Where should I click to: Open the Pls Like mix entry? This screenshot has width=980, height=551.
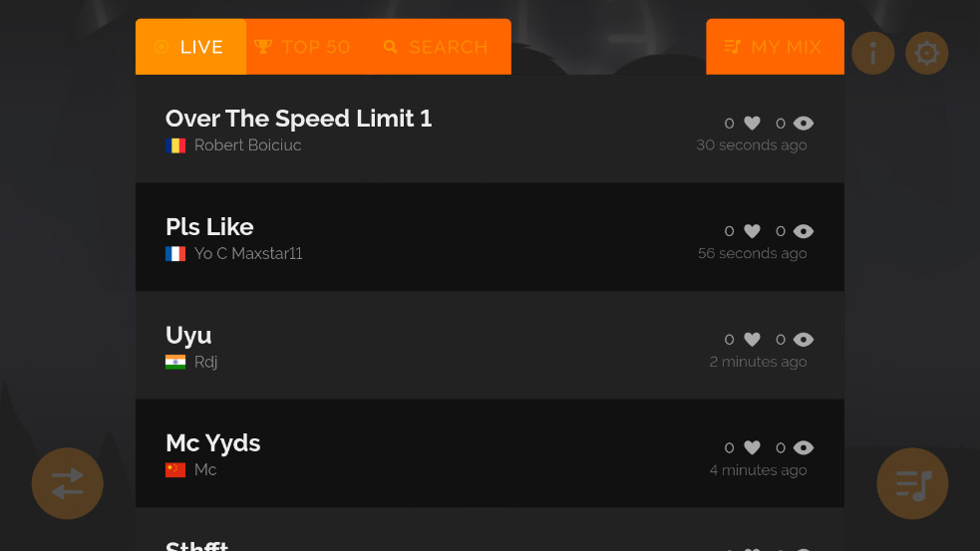pyautogui.click(x=490, y=237)
